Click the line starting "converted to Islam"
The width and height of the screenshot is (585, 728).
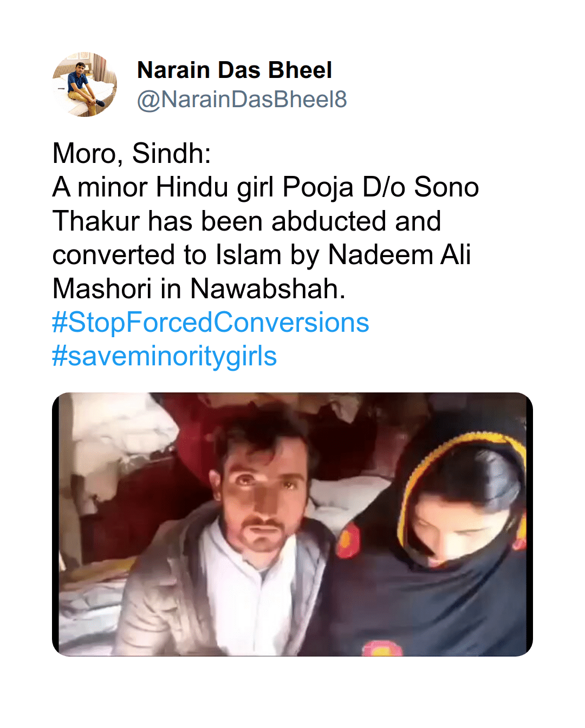[x=262, y=255]
